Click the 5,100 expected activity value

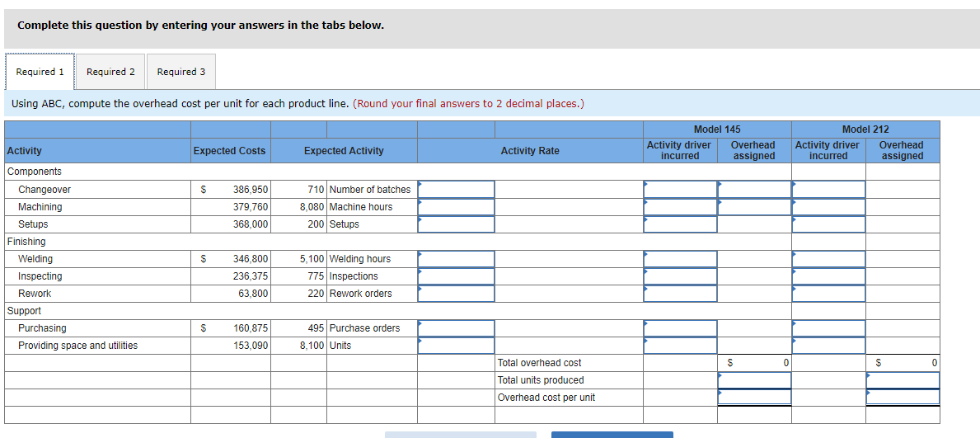(x=312, y=259)
